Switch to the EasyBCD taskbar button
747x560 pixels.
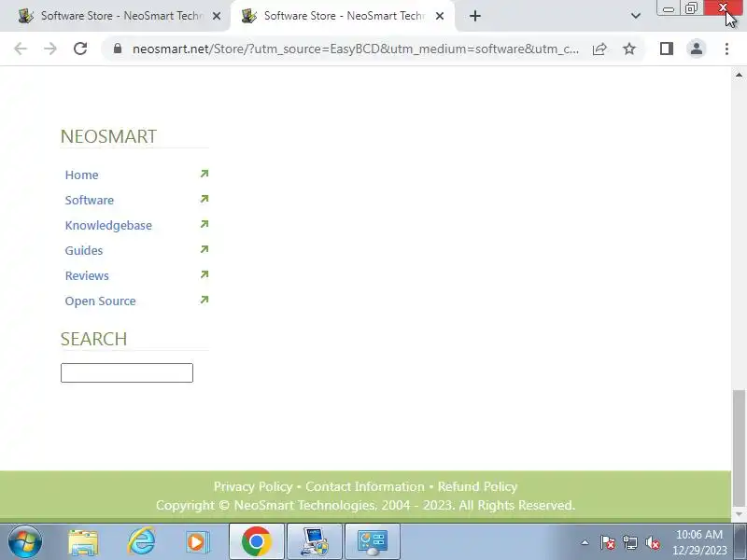(314, 542)
